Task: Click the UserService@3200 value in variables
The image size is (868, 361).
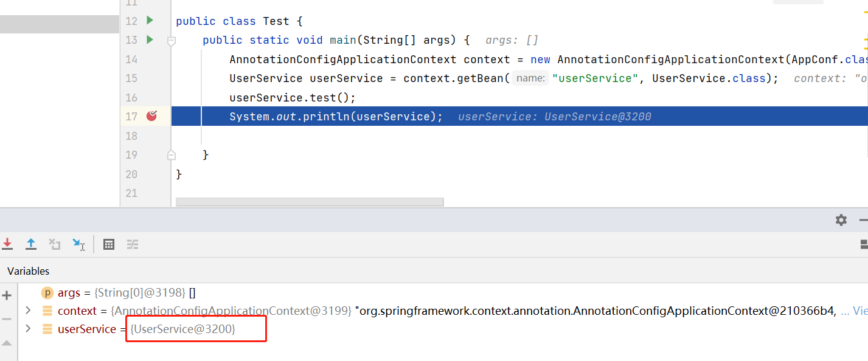Action: pos(182,329)
